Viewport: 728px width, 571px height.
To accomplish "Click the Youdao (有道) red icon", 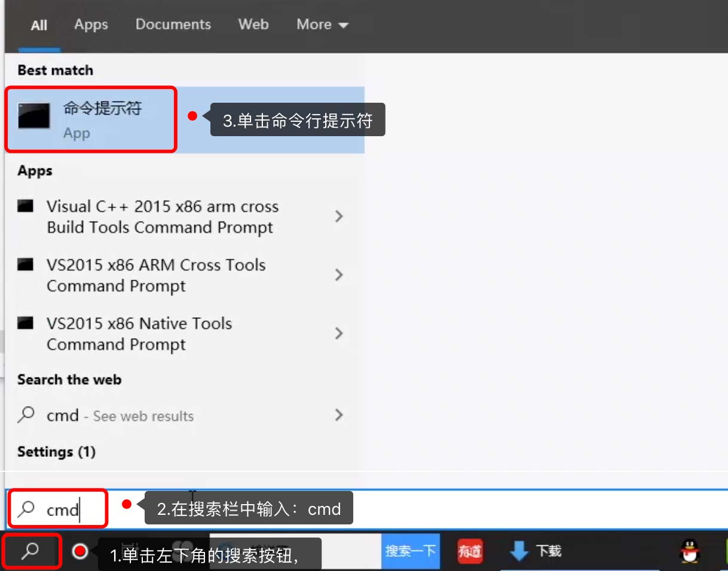I will 470,551.
